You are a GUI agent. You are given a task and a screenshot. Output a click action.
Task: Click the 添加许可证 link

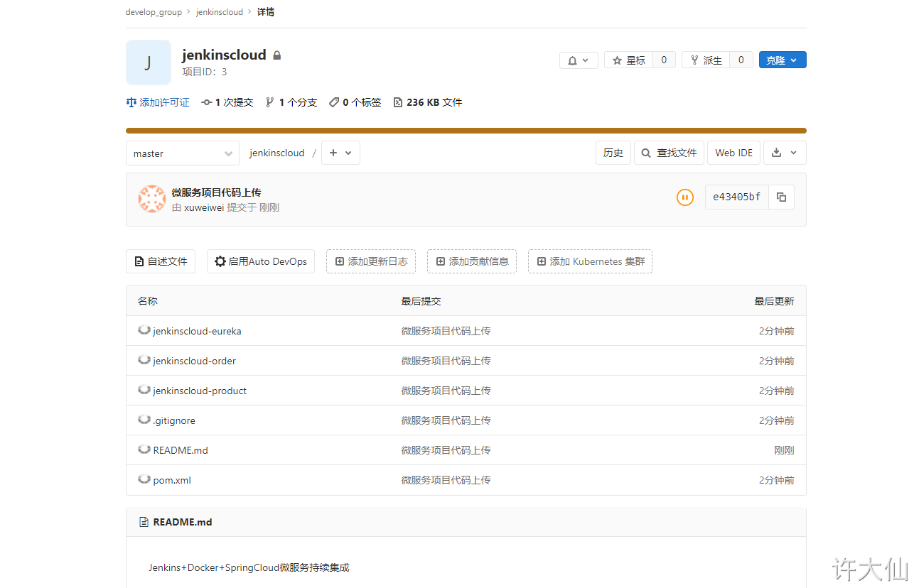pos(158,102)
